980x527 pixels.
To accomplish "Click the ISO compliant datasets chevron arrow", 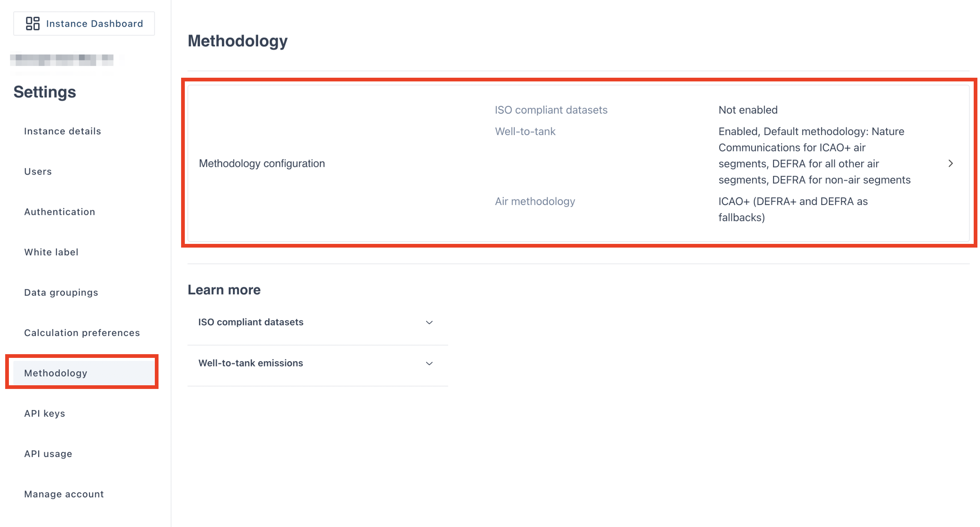I will (429, 322).
